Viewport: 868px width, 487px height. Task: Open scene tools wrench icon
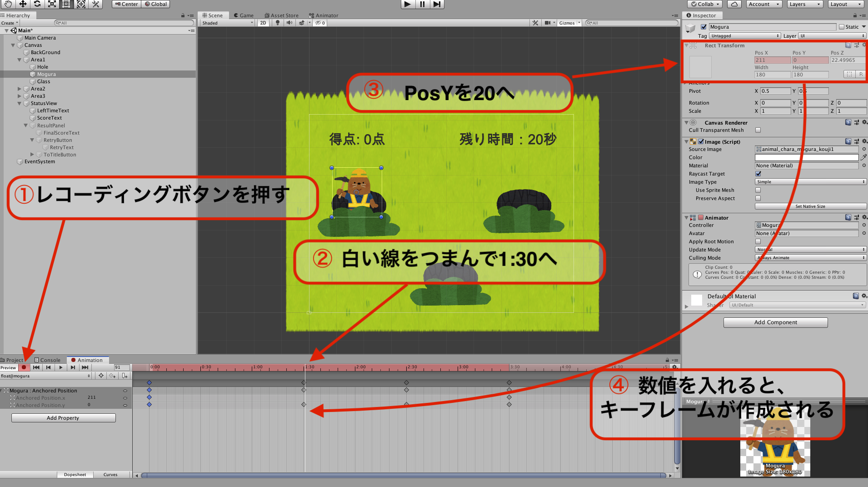pos(535,23)
